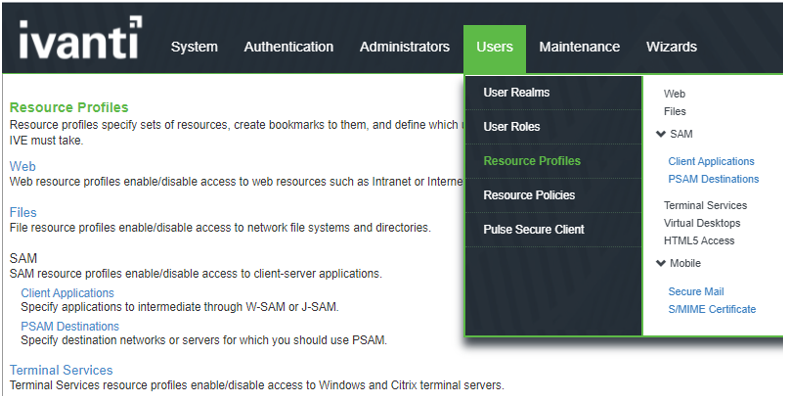Select User Roles in the dropdown
The width and height of the screenshot is (789, 396).
pos(554,127)
